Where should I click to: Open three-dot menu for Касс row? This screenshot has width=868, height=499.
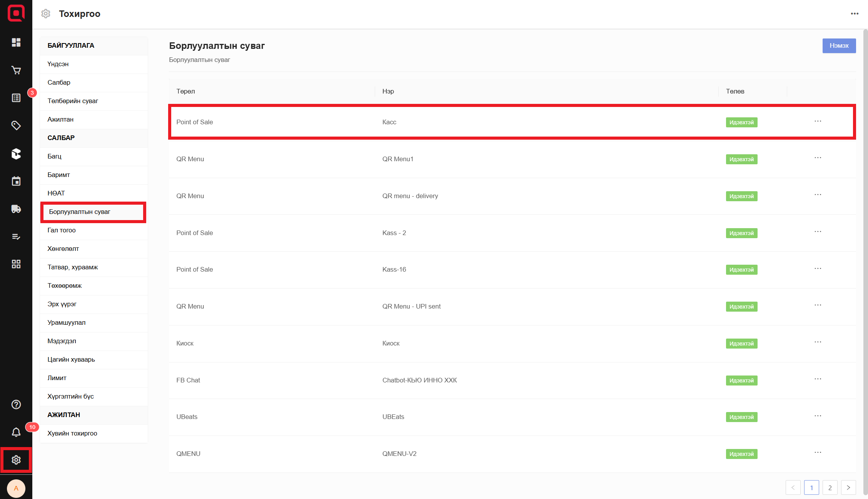click(818, 121)
